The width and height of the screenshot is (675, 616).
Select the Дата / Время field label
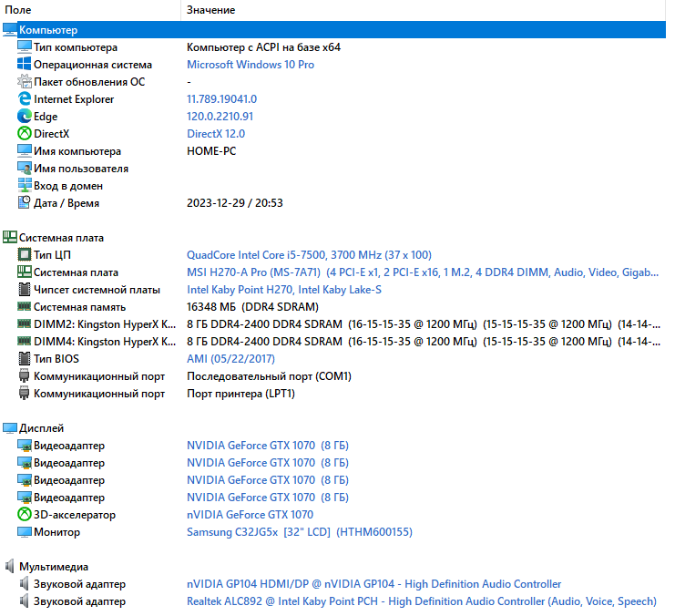click(66, 203)
